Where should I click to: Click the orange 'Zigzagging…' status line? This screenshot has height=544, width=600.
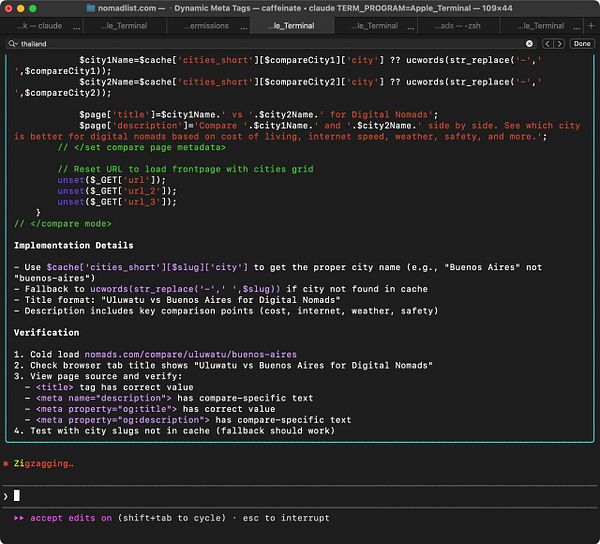[x=43, y=464]
